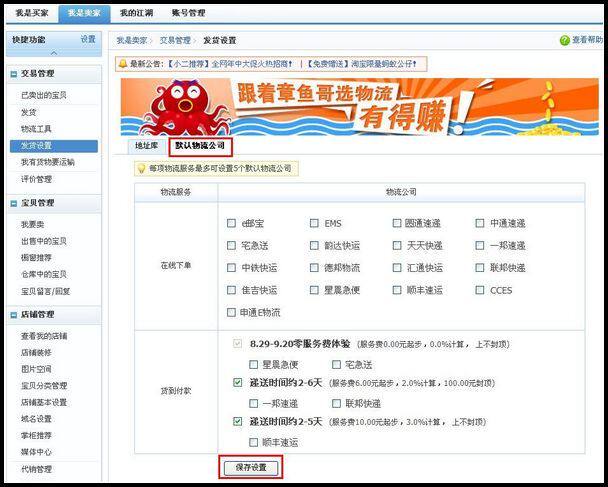Click the octopus mascot banner image
Viewport: 608px width, 487px height.
point(359,107)
